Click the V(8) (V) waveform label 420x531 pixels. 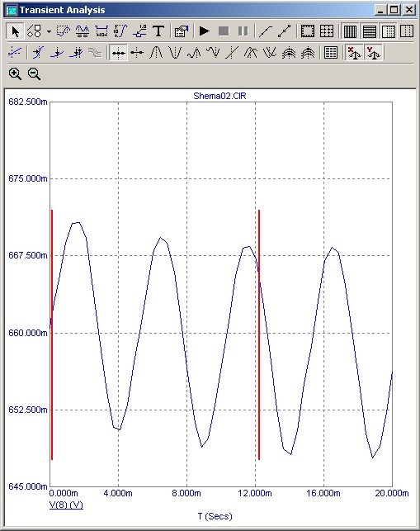point(66,505)
